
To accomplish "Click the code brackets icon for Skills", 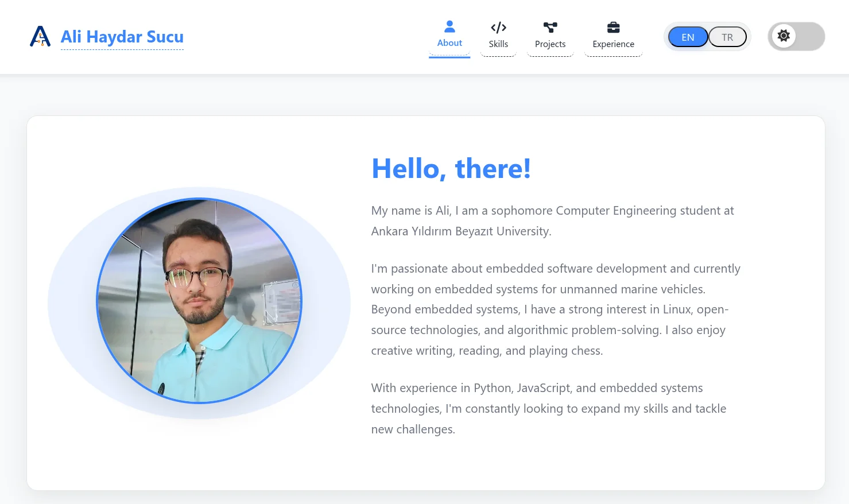I will [498, 28].
